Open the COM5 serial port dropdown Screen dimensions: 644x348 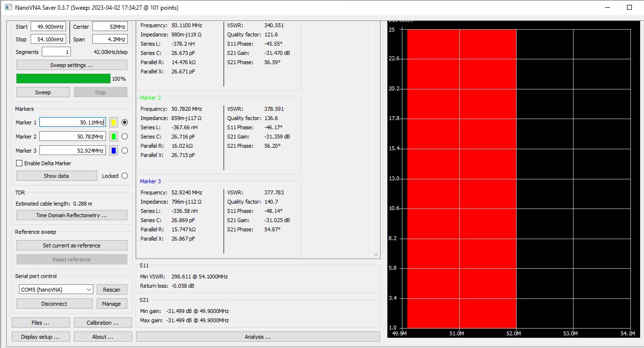(x=55, y=290)
